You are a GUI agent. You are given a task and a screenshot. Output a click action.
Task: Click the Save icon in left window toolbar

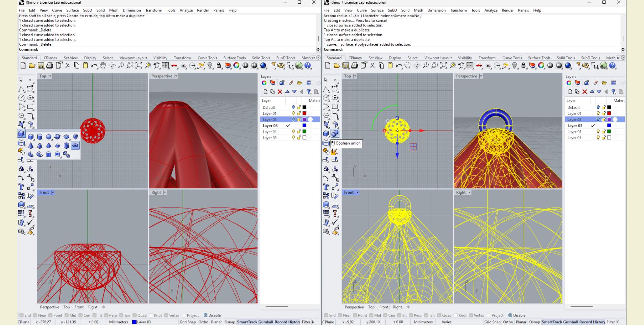41,65
